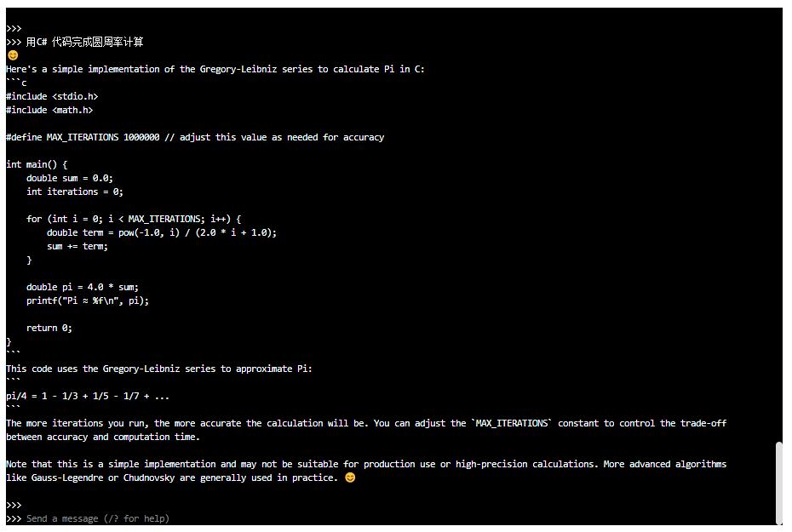Image resolution: width=792 pixels, height=532 pixels.
Task: Click the "#include <math.h>" line
Action: 49,110
